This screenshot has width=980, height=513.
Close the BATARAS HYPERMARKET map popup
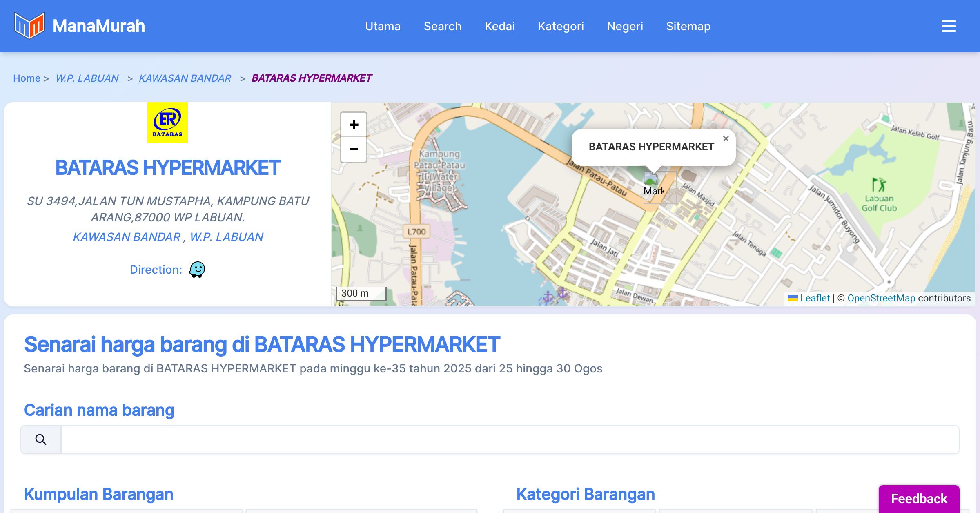point(726,139)
